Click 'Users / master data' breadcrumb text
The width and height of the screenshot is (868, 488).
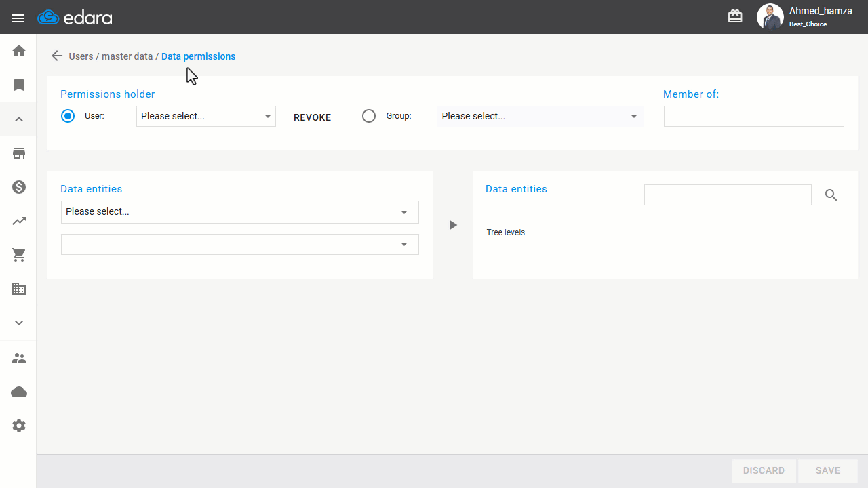(111, 56)
